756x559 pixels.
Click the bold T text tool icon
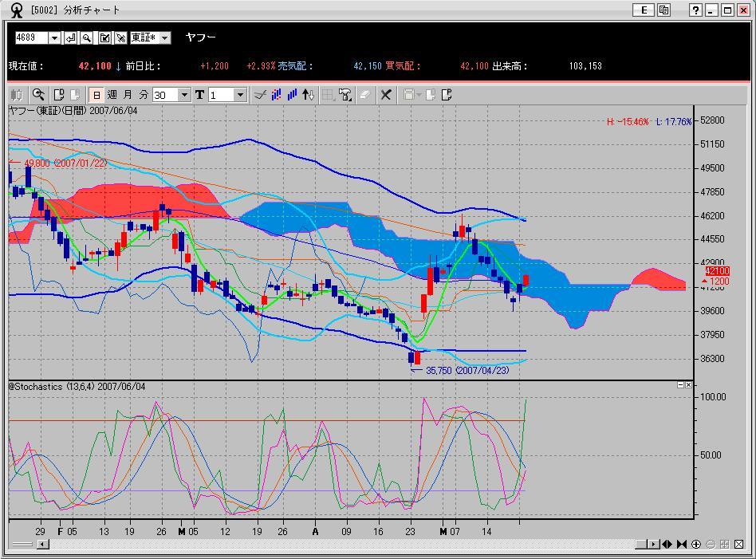(x=199, y=95)
